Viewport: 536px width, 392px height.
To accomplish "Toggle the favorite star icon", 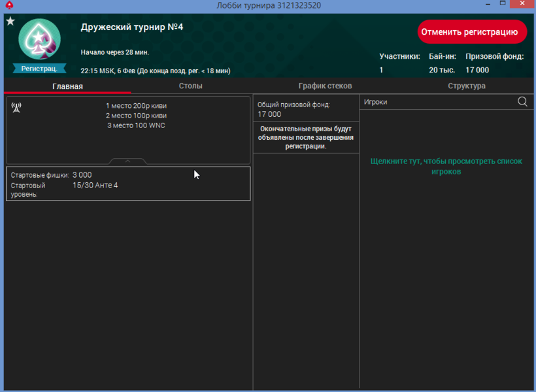I will pyautogui.click(x=10, y=22).
